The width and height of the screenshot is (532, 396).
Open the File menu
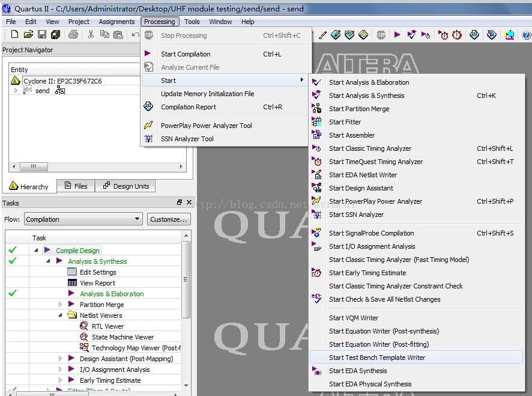coord(11,22)
